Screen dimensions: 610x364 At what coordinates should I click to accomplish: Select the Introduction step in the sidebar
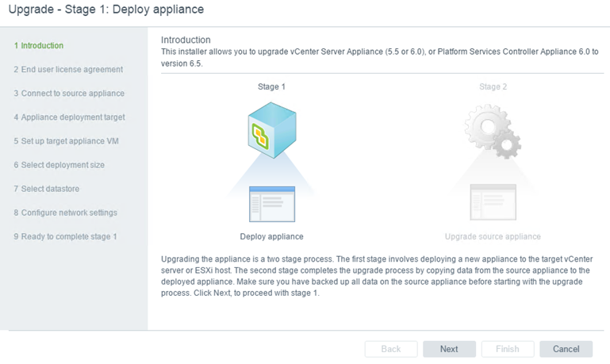(x=39, y=45)
